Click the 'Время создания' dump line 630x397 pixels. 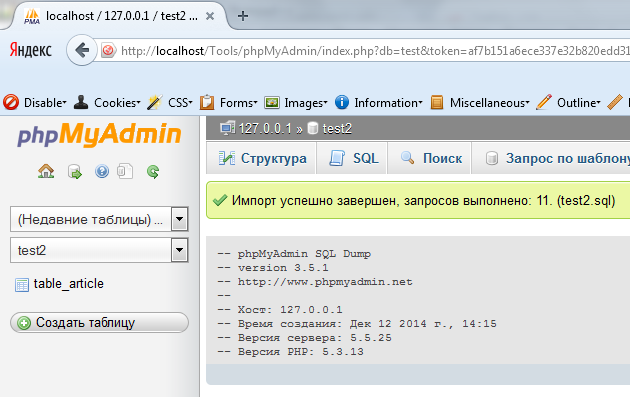click(357, 323)
